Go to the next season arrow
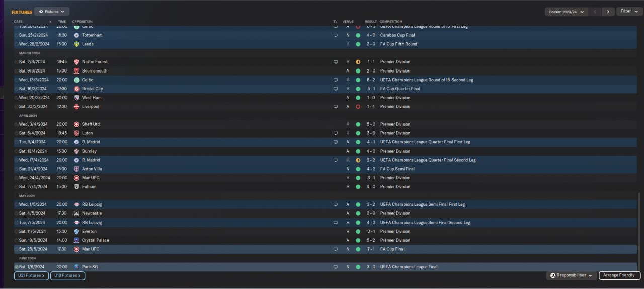The width and height of the screenshot is (644, 289). click(608, 12)
